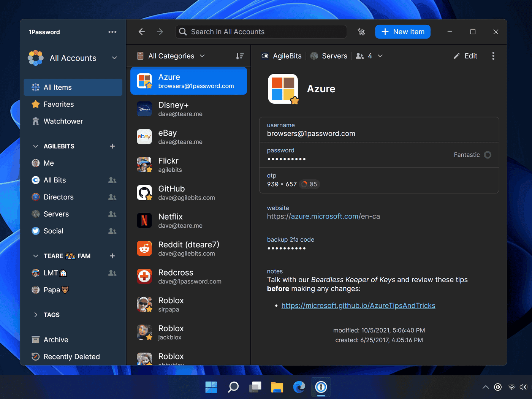Image resolution: width=532 pixels, height=399 pixels.
Task: Open the All Categories filter dropdown
Action: (x=177, y=56)
